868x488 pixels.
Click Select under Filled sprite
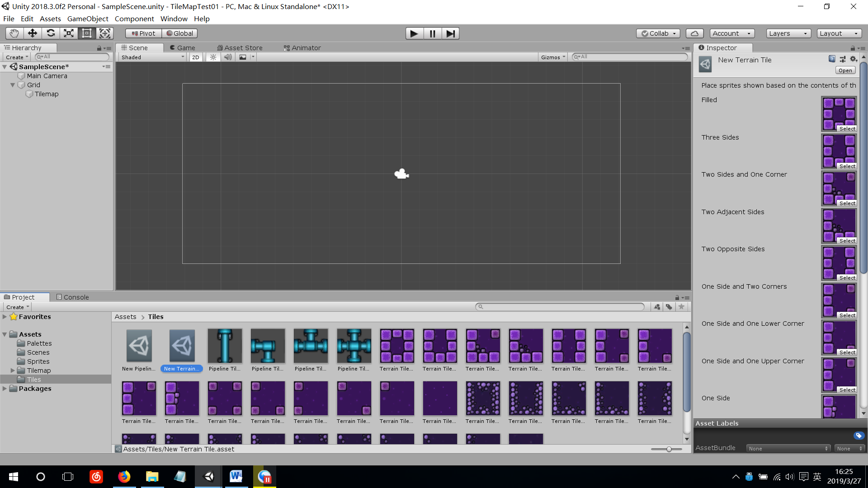847,129
